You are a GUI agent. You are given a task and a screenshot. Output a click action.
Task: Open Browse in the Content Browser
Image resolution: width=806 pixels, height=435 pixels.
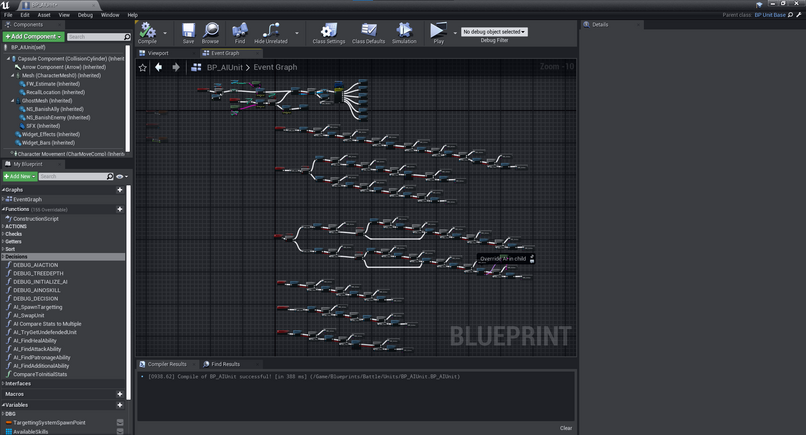pos(210,33)
